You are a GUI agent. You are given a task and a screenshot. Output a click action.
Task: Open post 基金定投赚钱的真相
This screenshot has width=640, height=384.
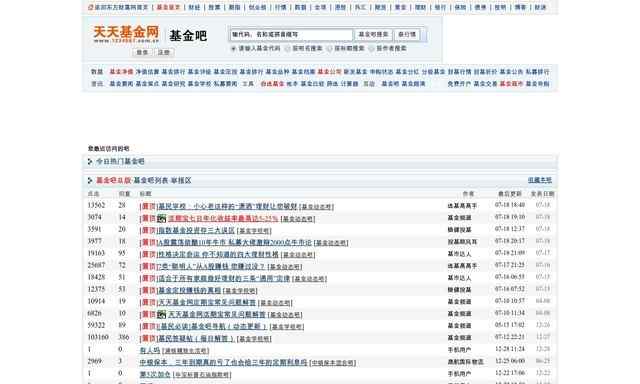tap(189, 291)
